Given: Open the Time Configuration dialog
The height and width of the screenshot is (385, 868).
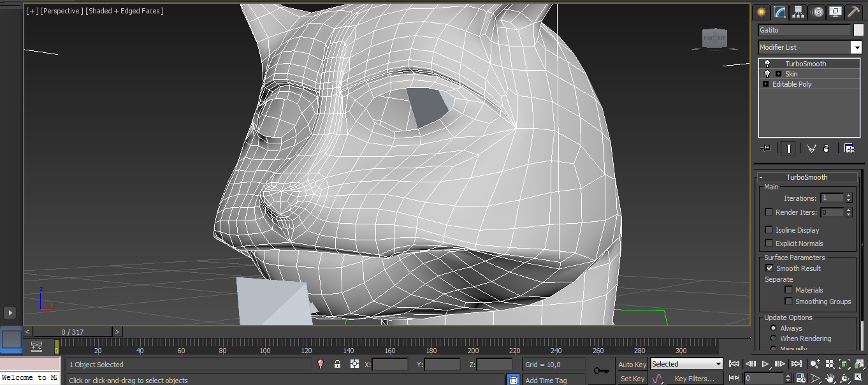Looking at the screenshot, I should click(x=801, y=379).
